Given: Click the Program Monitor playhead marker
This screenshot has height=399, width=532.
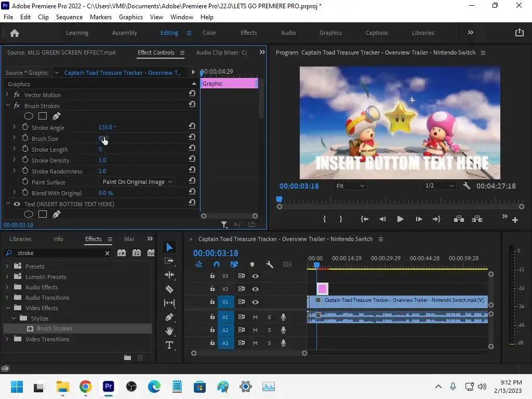Looking at the screenshot, I should (x=279, y=199).
